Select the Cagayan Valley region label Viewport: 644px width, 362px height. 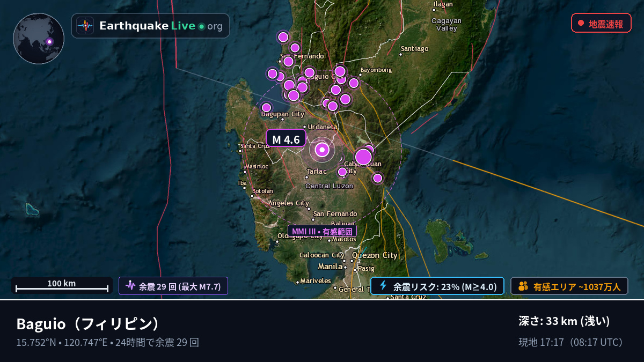pos(447,24)
